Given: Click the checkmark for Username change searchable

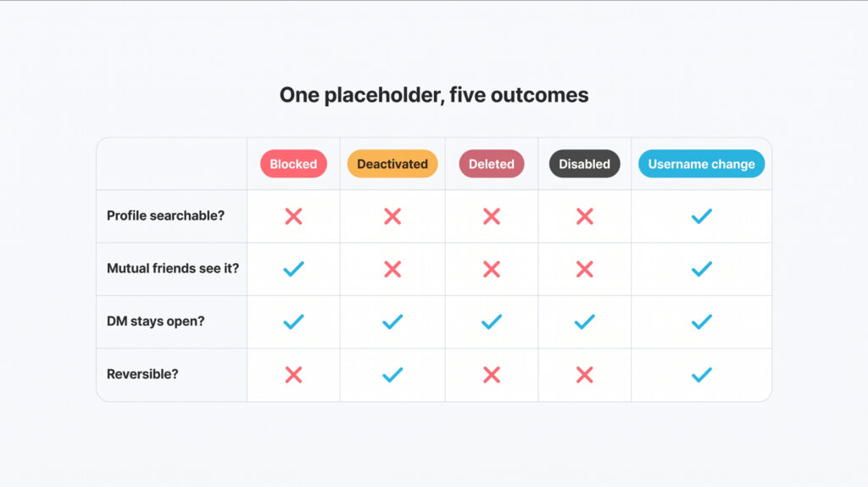Looking at the screenshot, I should point(701,216).
